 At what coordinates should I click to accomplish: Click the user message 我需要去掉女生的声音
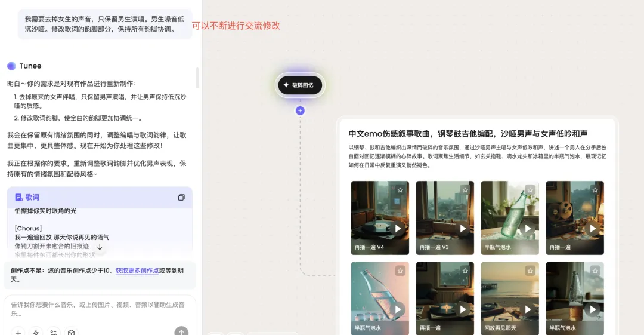point(105,24)
